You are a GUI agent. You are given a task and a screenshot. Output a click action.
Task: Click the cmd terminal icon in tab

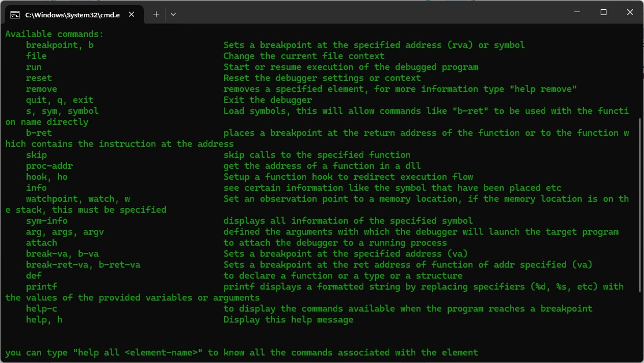pos(15,15)
